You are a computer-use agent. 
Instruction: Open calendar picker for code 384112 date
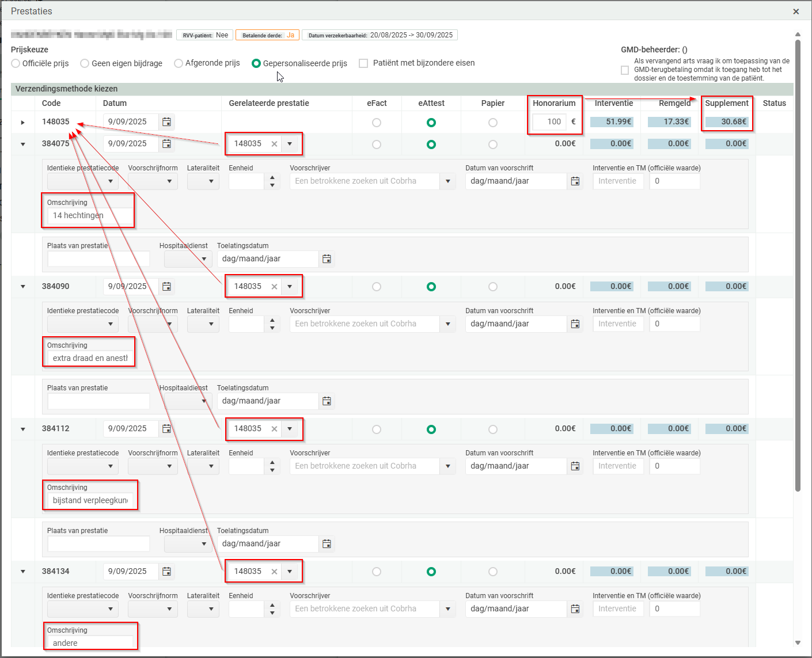tap(166, 429)
